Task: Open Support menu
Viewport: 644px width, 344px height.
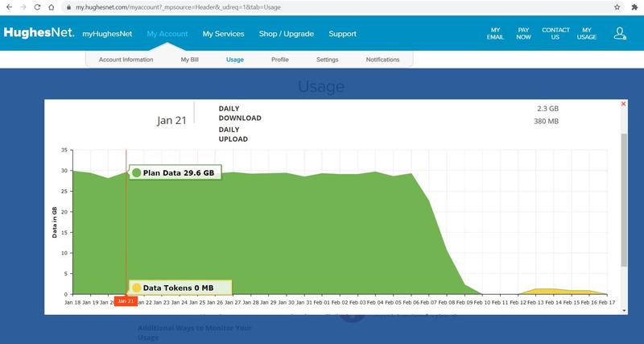Action: point(343,34)
